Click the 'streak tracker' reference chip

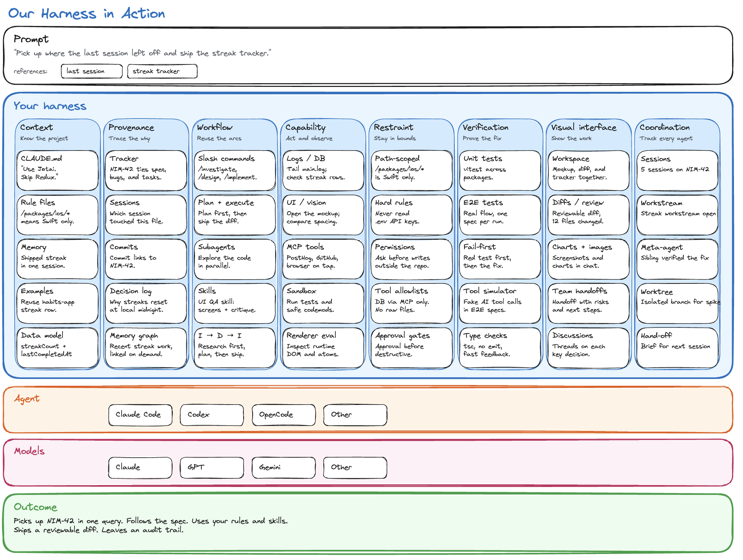pos(162,71)
